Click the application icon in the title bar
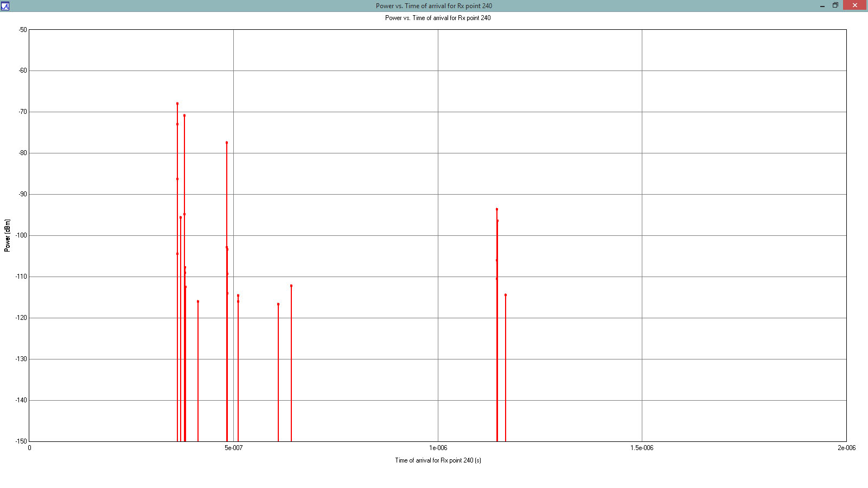 [5, 5]
